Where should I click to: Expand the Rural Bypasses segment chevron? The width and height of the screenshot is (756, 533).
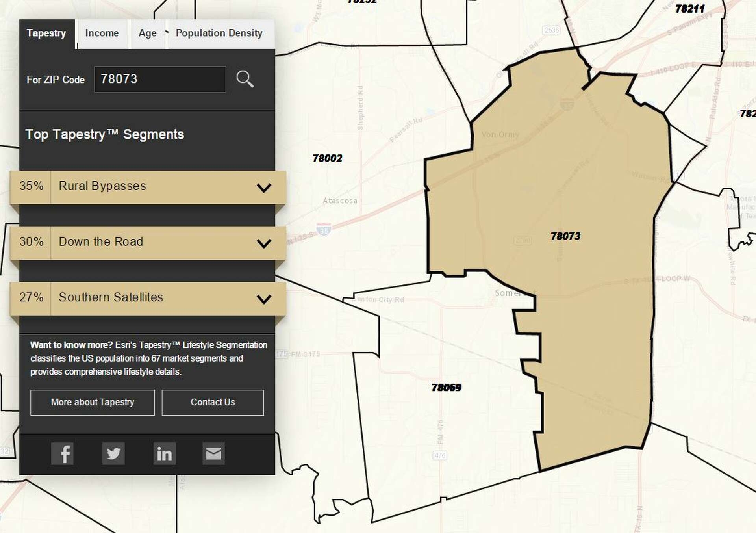tap(264, 188)
